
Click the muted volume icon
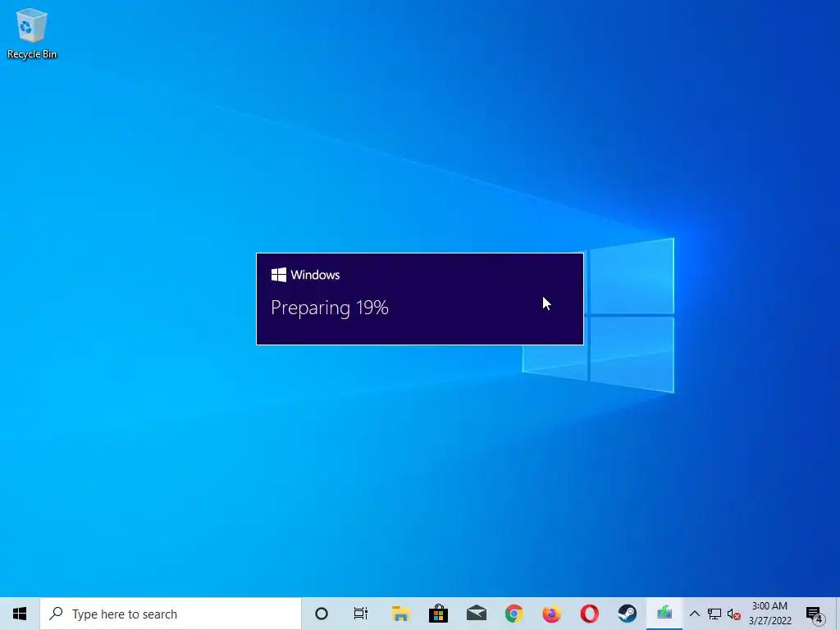coord(733,614)
